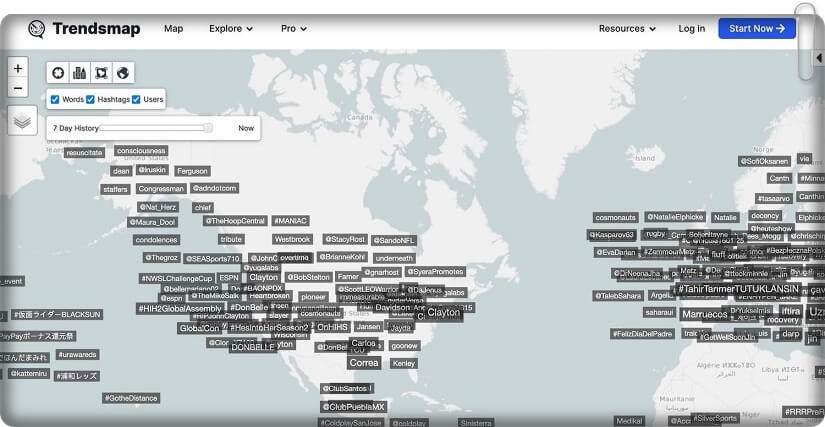Click the Start Now button

pos(757,29)
